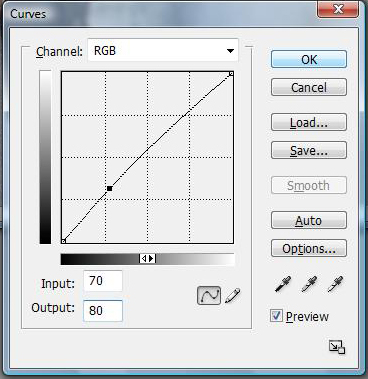Click the expand dialog size icon
Image resolution: width=368 pixels, height=379 pixels.
[337, 347]
